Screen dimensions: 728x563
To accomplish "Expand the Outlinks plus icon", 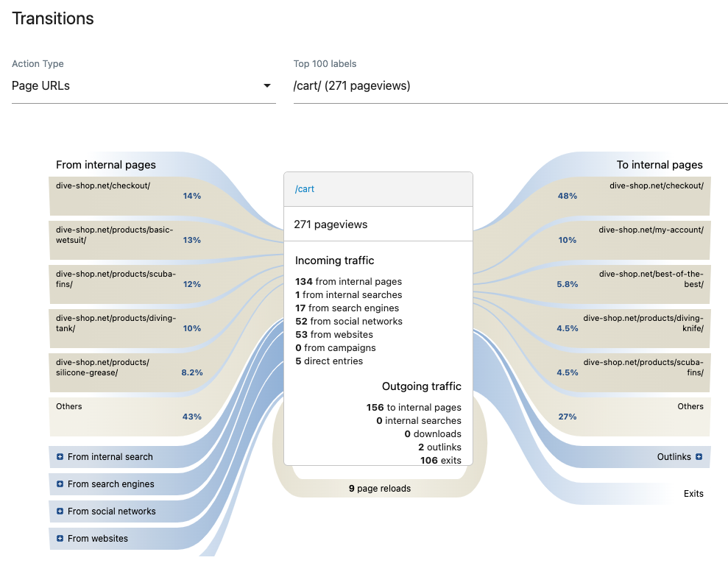I will tap(699, 457).
